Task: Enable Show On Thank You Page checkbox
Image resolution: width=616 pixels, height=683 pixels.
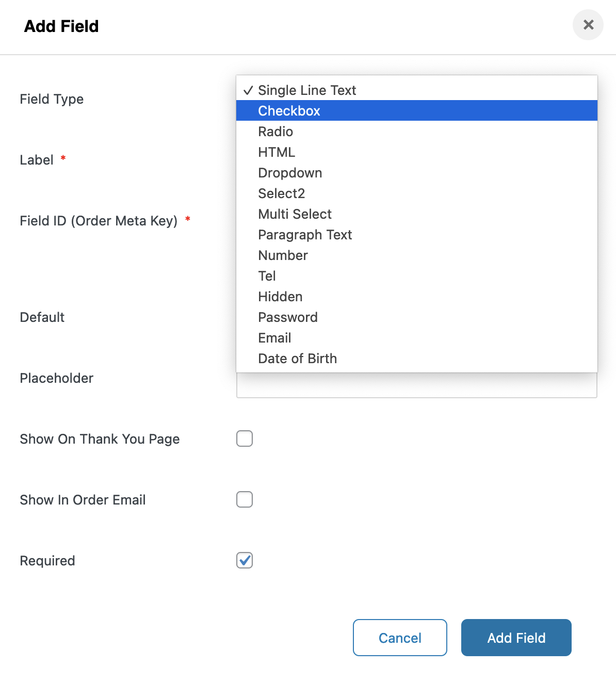Action: (245, 438)
